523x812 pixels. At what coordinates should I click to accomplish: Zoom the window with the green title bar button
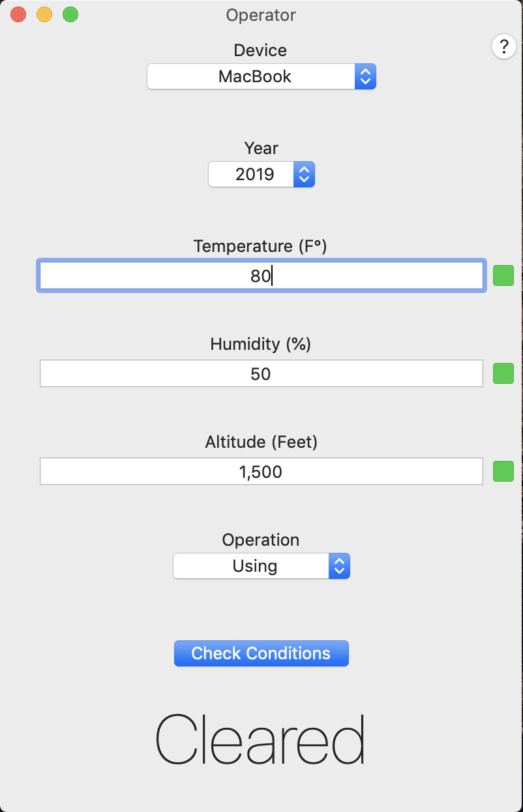pos(70,14)
